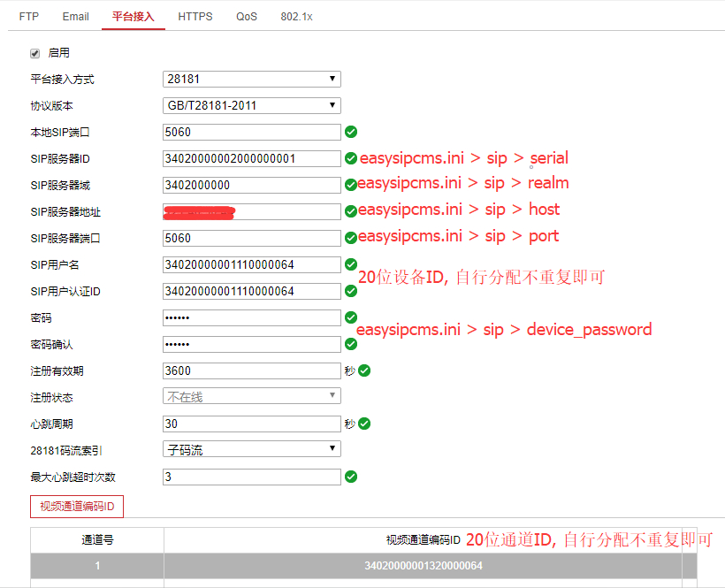The width and height of the screenshot is (725, 588).
Task: Open the 28181码流索引 dropdown showing 子码流
Action: point(250,449)
